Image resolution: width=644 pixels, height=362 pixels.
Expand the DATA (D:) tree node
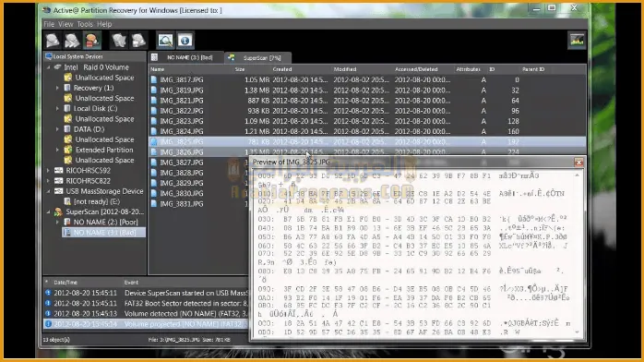(x=57, y=129)
